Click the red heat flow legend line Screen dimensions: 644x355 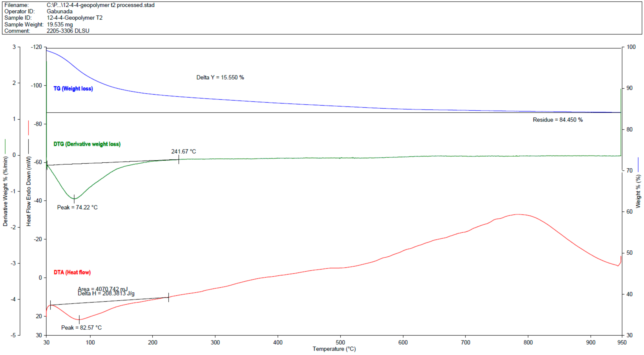coord(28,128)
